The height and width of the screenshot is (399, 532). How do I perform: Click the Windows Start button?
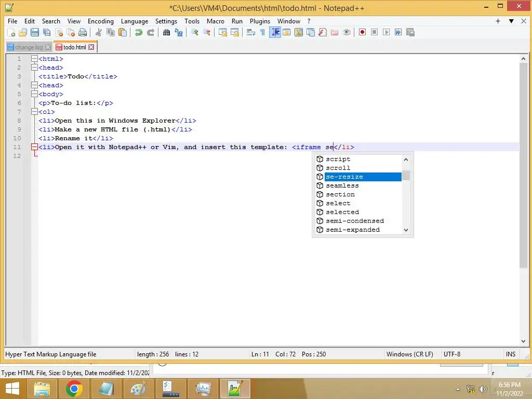click(12, 389)
